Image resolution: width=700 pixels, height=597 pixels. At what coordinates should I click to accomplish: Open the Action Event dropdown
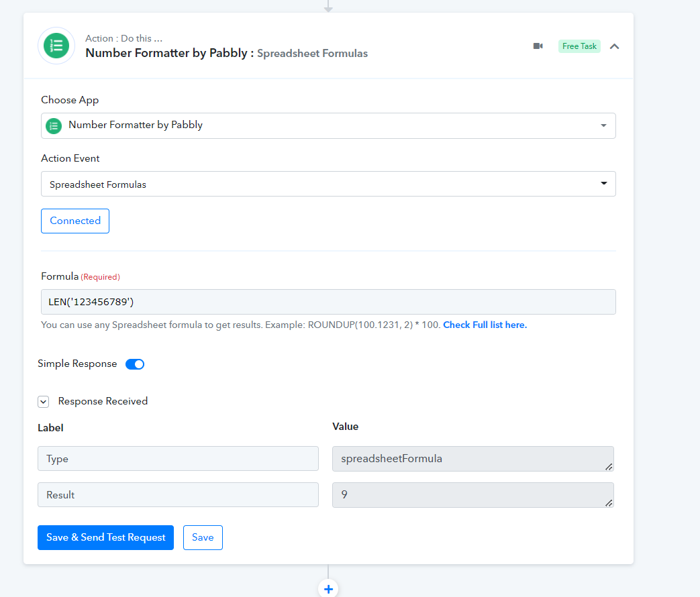328,184
